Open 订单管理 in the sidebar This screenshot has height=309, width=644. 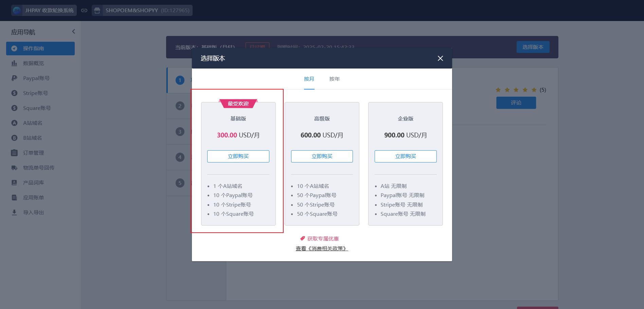[40, 153]
